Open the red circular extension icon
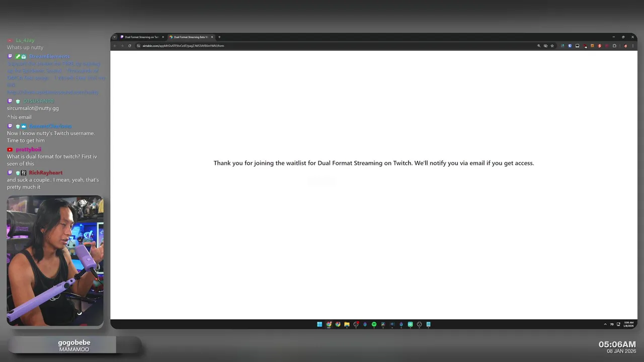The height and width of the screenshot is (362, 644). point(600,46)
